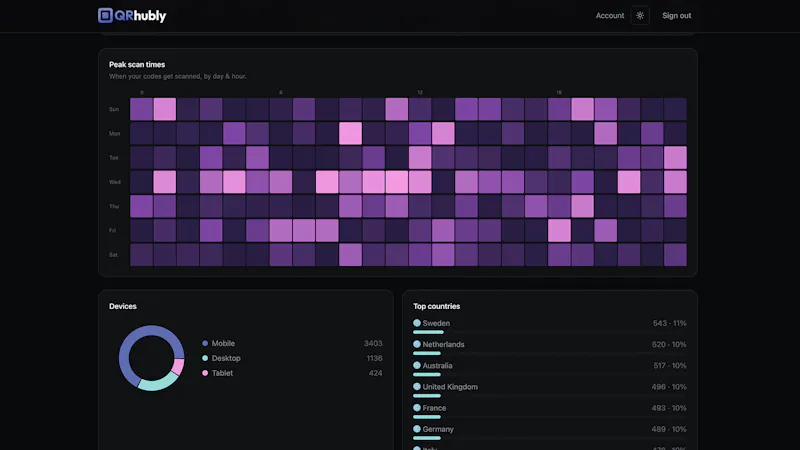Click the Sweden progress bar
The width and height of the screenshot is (800, 450).
point(549,332)
